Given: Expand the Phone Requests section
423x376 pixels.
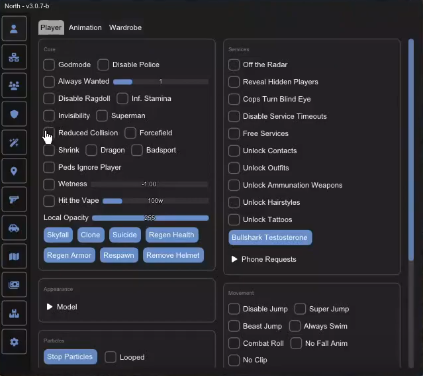Looking at the screenshot, I should [x=264, y=259].
